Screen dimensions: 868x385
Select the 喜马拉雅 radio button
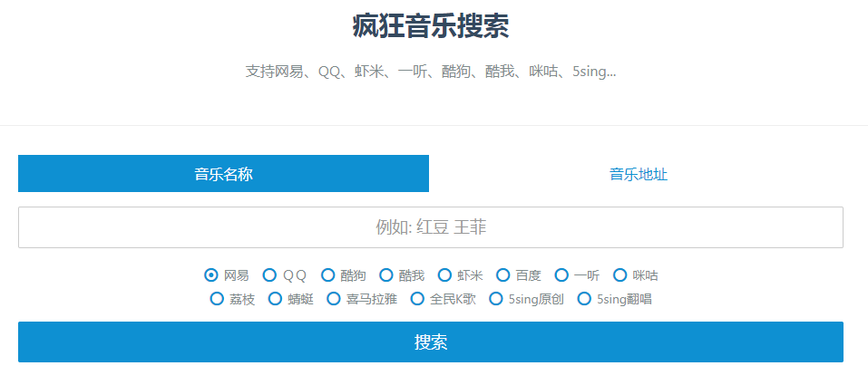[334, 299]
